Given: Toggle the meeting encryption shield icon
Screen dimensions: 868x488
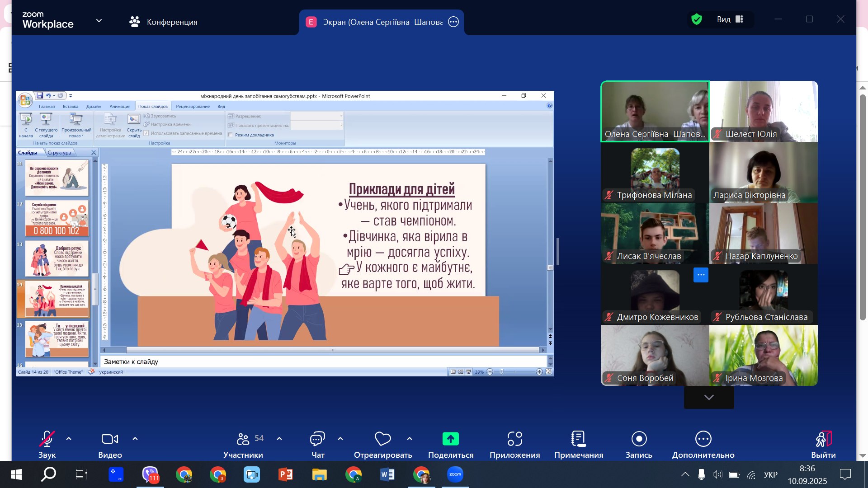Looking at the screenshot, I should tap(697, 19).
